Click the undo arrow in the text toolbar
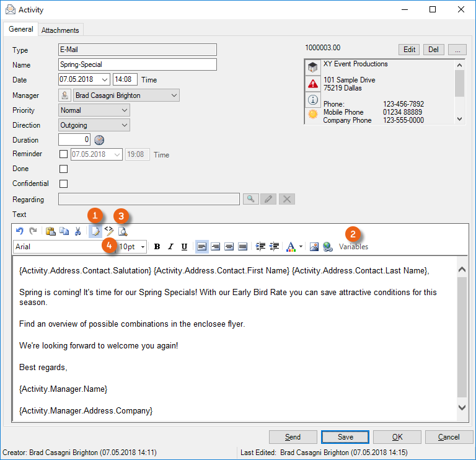476x460 pixels. (20, 231)
